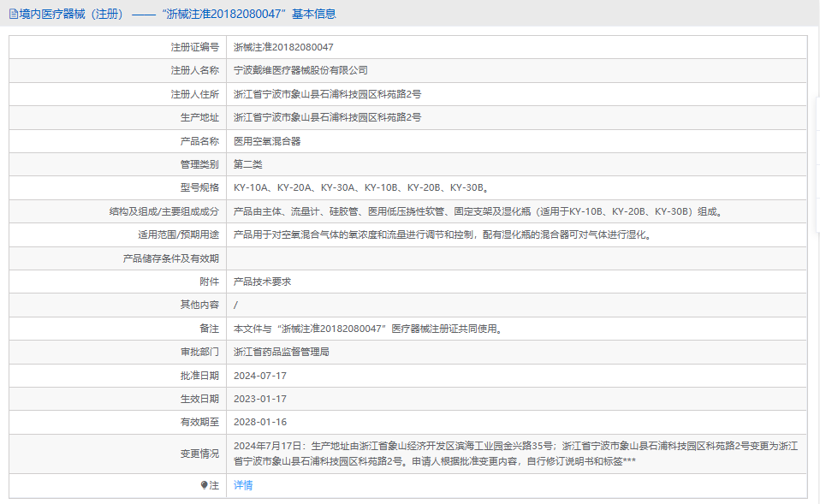This screenshot has width=820, height=504.
Task: Click the 生产地址 address value
Action: 327,117
